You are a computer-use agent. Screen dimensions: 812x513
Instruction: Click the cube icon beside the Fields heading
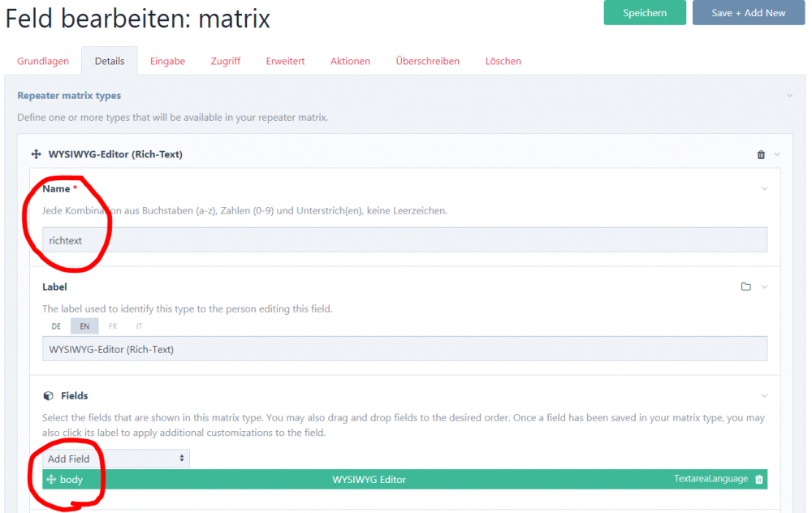(50, 396)
